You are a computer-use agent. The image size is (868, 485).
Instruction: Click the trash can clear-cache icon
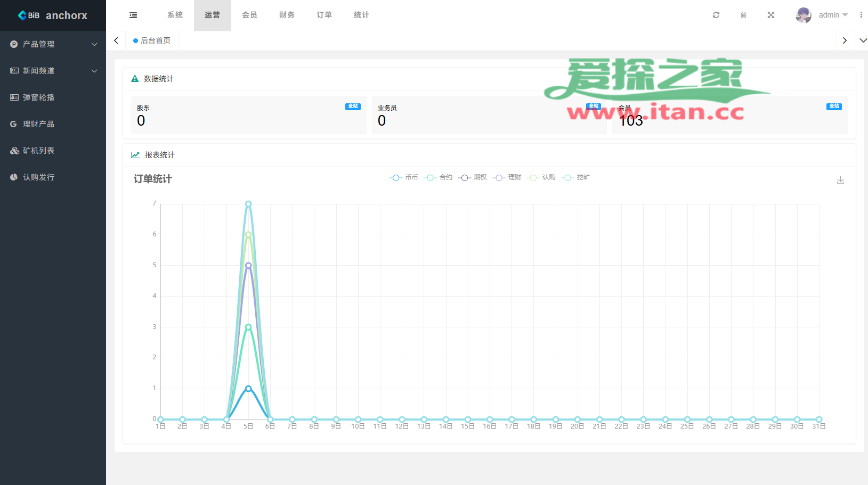pos(743,15)
